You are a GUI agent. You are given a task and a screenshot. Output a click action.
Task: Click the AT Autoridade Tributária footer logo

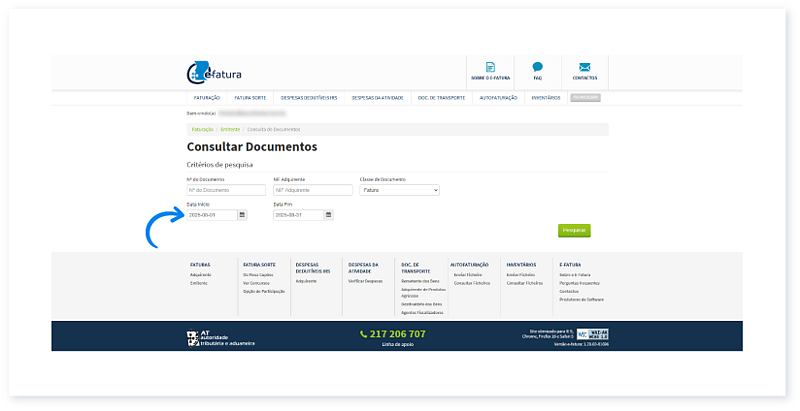click(221, 337)
